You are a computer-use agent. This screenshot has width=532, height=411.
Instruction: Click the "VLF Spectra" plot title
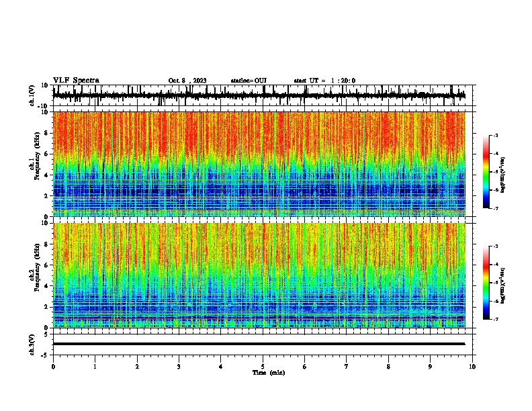click(76, 81)
